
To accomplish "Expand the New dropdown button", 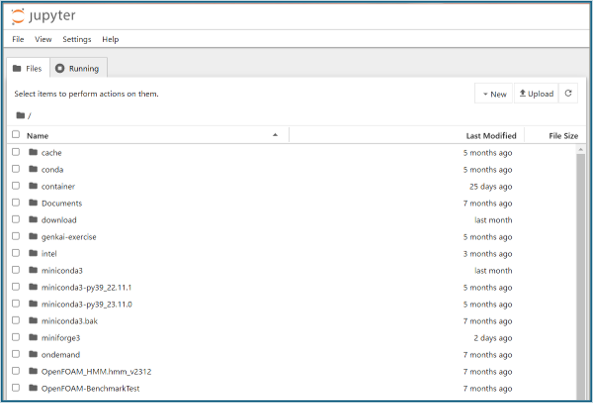I will coord(494,93).
